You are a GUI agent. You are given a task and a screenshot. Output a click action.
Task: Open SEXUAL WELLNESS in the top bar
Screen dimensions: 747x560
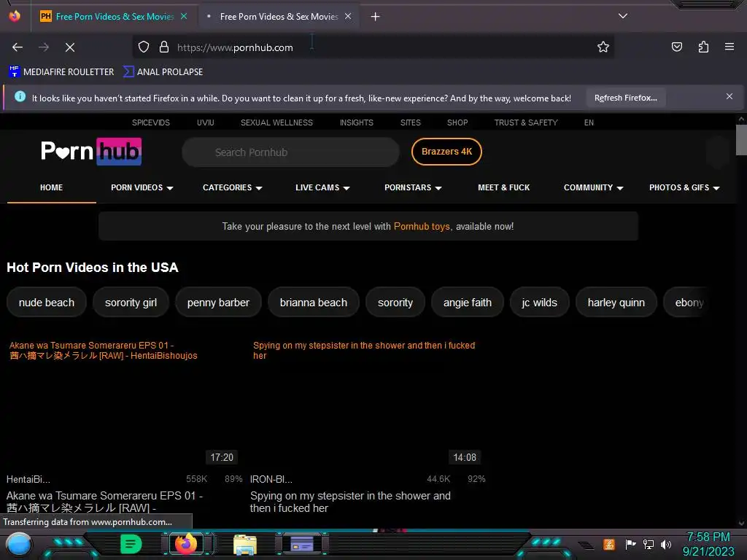coord(276,122)
